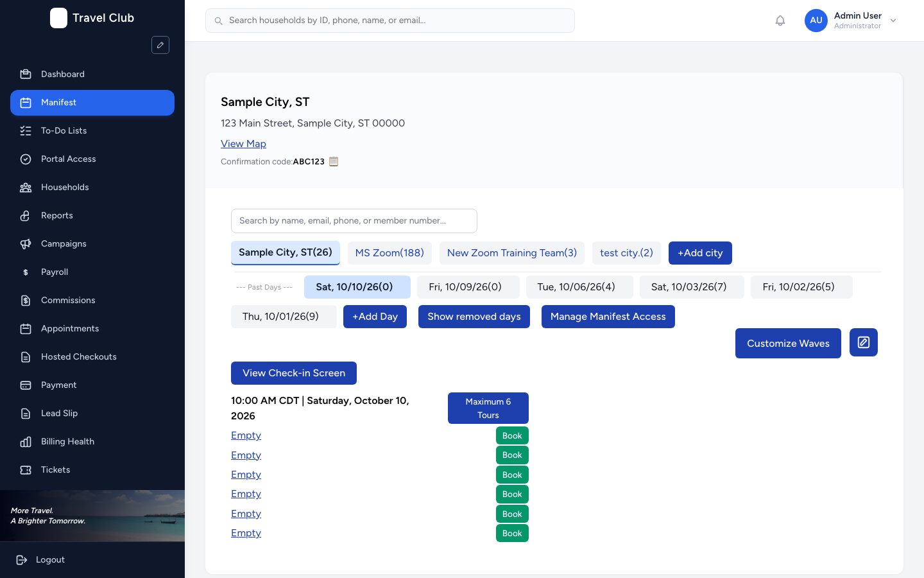Screen dimensions: 924x578
Task: Click the Travel Club logo icon
Action: pyautogui.click(x=58, y=18)
